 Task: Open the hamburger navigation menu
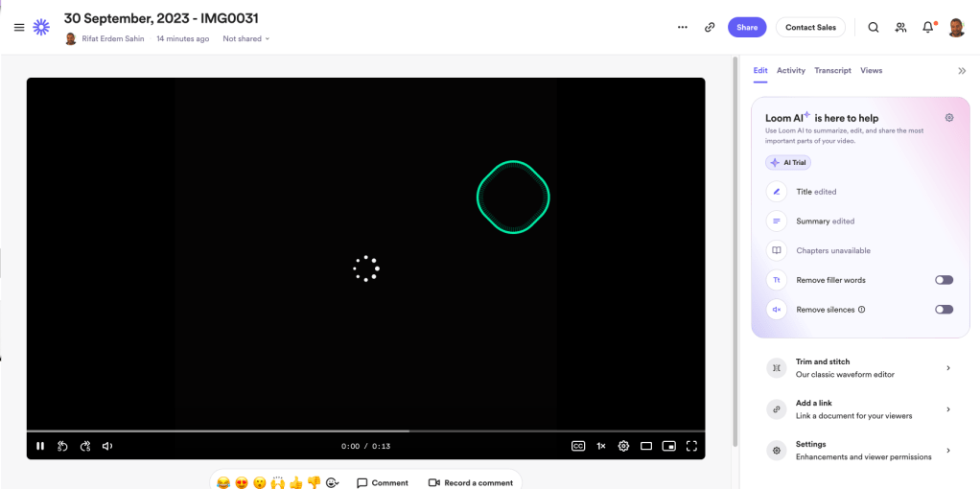pos(19,28)
